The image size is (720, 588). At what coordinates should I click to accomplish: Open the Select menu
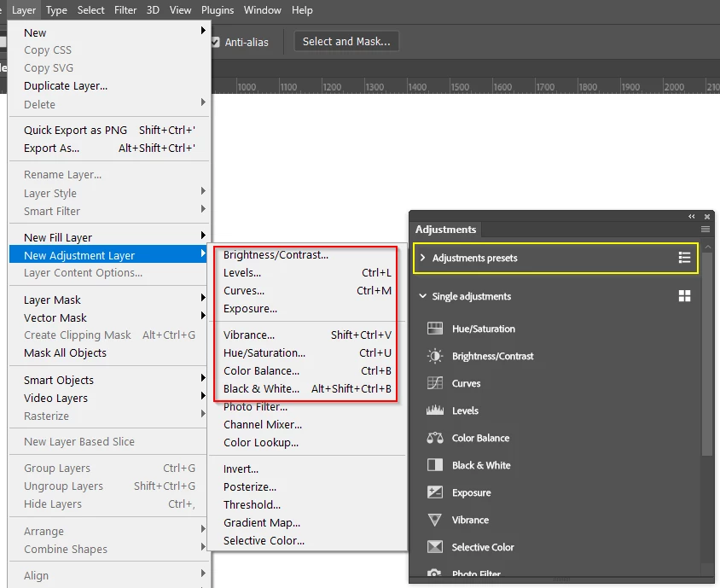pyautogui.click(x=90, y=10)
